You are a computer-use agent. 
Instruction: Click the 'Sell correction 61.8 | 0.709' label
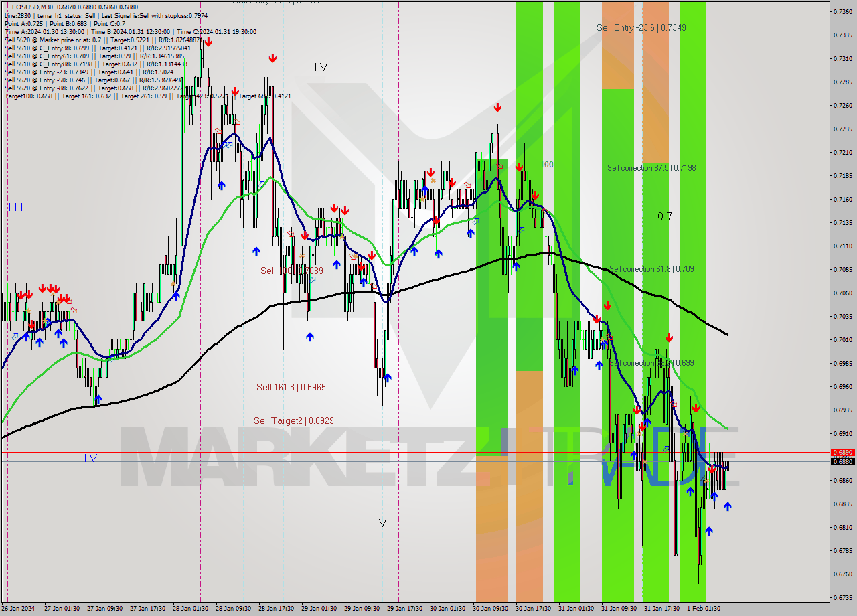pos(651,269)
